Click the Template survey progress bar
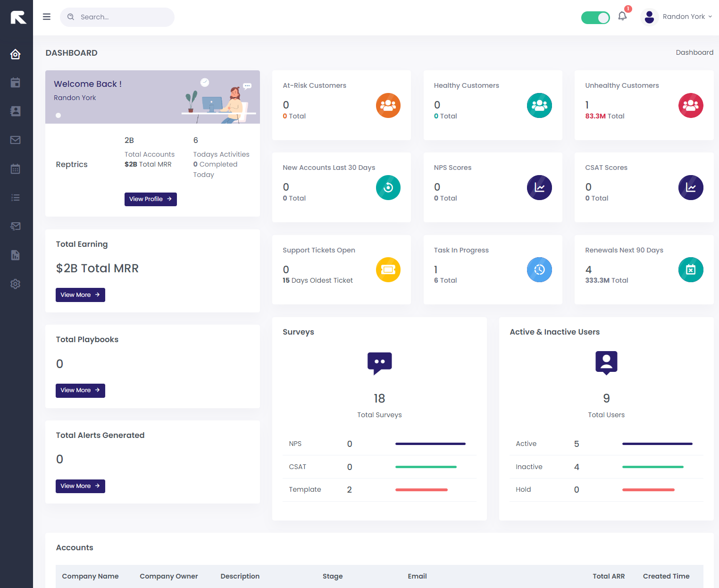Image resolution: width=719 pixels, height=588 pixels. click(x=421, y=490)
